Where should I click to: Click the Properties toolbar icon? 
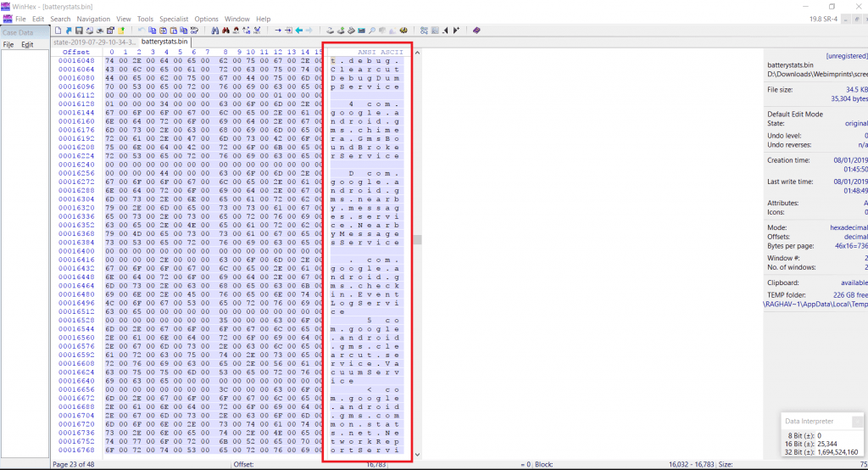point(110,31)
